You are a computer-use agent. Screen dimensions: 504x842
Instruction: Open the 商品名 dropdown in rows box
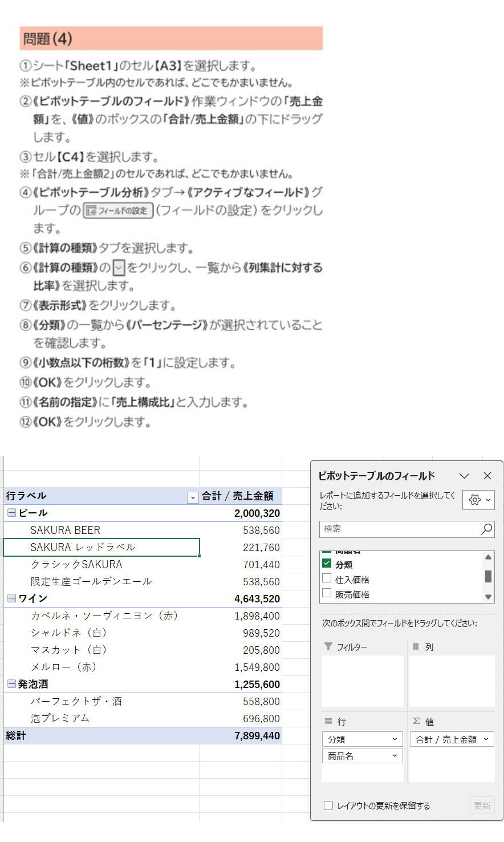(394, 756)
